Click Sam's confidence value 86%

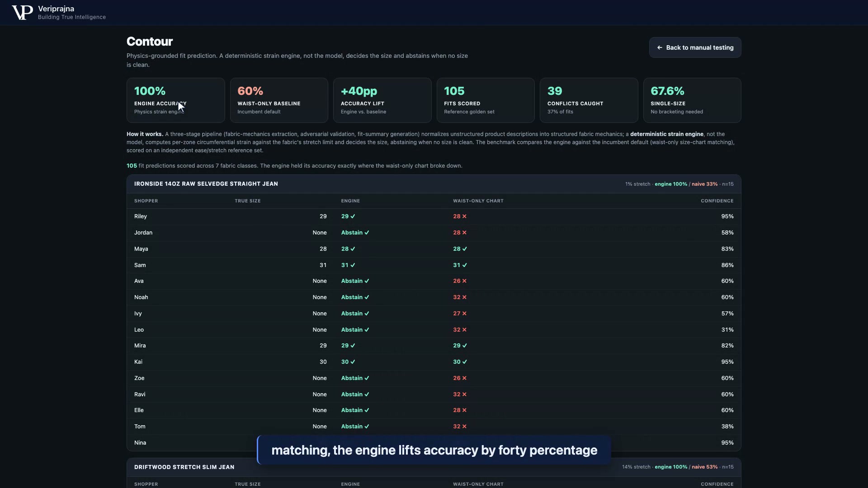pos(727,265)
